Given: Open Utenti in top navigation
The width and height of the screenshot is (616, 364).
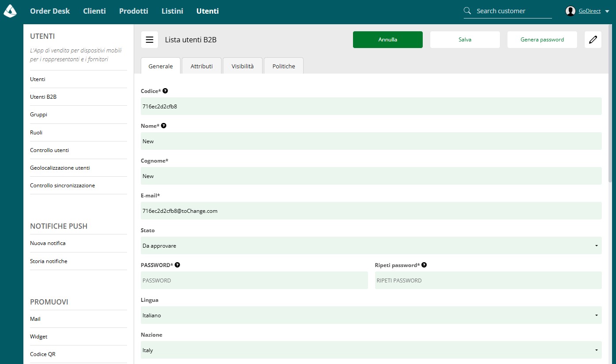Looking at the screenshot, I should 207,11.
